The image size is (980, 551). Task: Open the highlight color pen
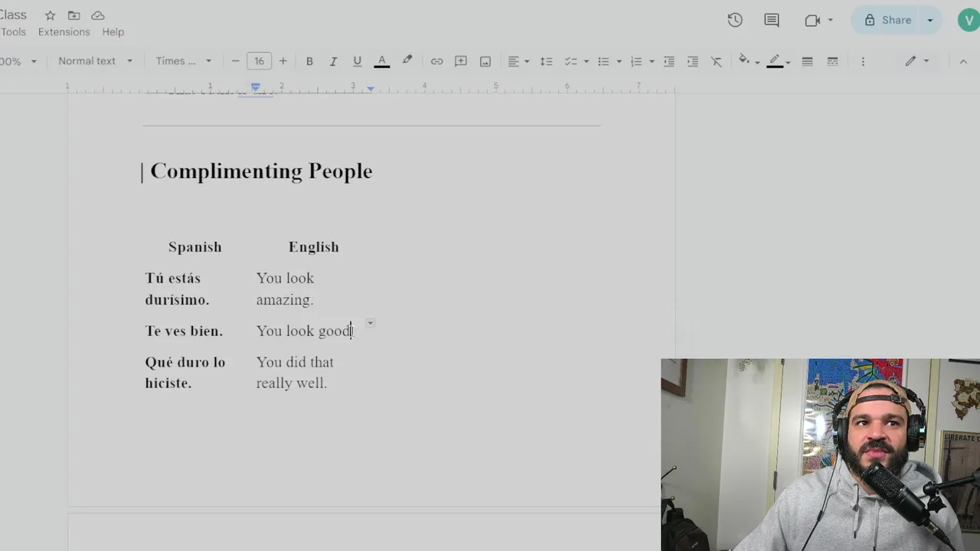(x=407, y=60)
